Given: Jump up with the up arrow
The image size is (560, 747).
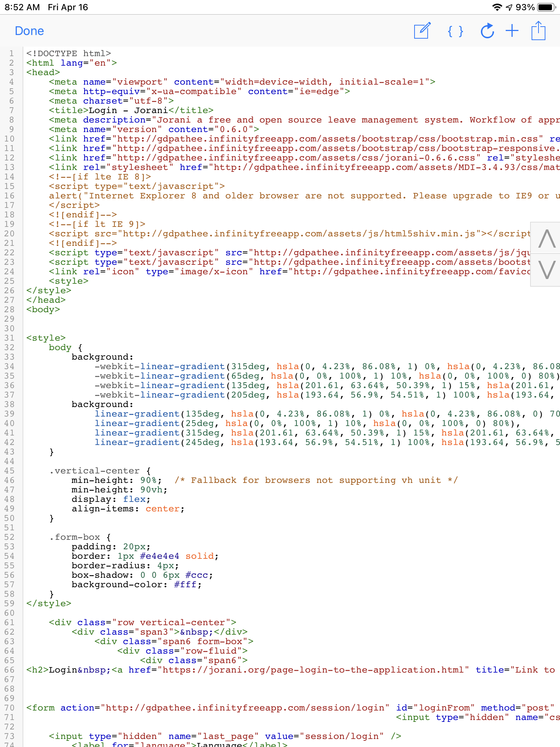Looking at the screenshot, I should (547, 238).
